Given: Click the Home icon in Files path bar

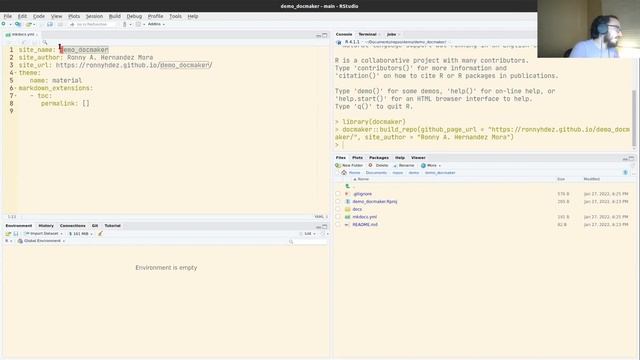Looking at the screenshot, I should pos(344,173).
